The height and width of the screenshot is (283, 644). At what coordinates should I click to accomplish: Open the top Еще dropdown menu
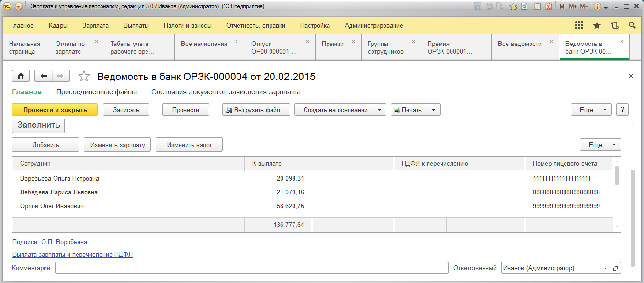[591, 110]
